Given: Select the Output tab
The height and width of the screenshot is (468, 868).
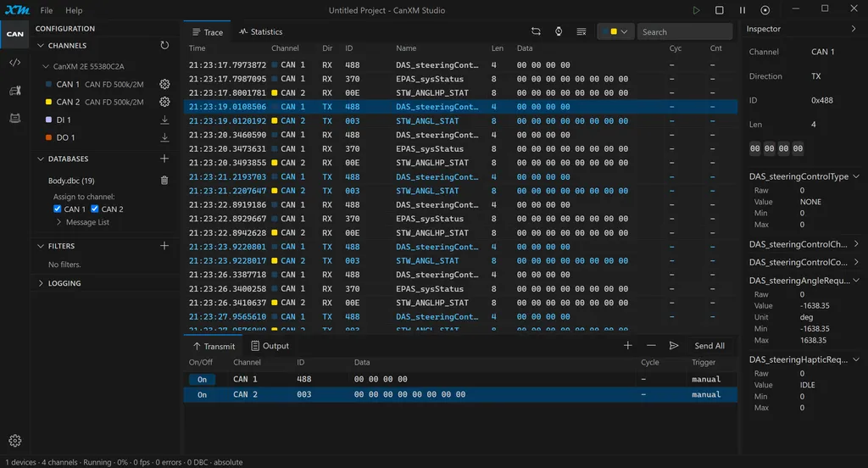Looking at the screenshot, I should pos(270,346).
